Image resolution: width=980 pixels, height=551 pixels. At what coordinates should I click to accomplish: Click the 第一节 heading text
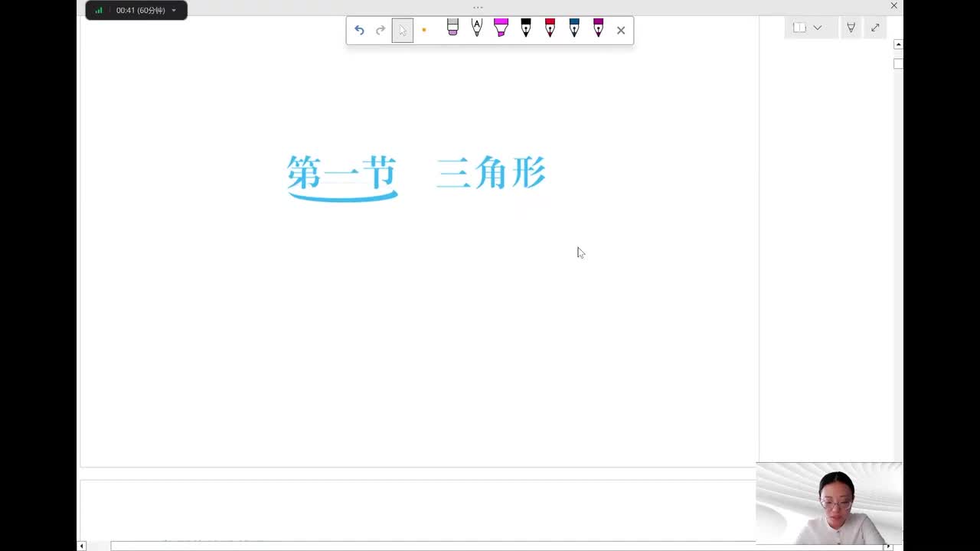(342, 174)
